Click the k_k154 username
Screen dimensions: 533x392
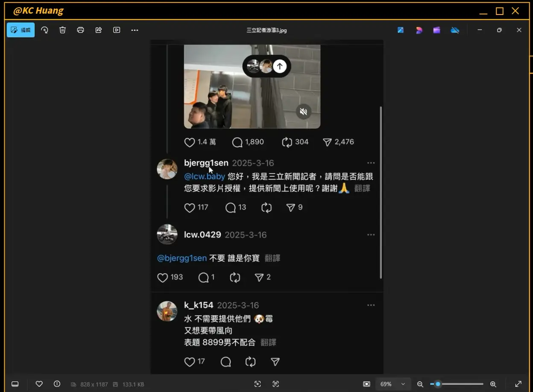click(x=199, y=305)
